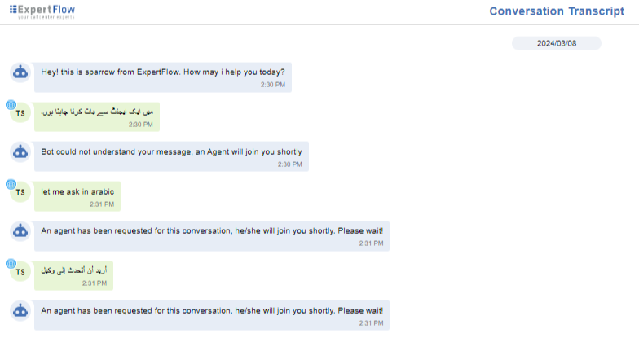
Task: Click the TS avatar beside the Arabic message
Action: click(21, 273)
